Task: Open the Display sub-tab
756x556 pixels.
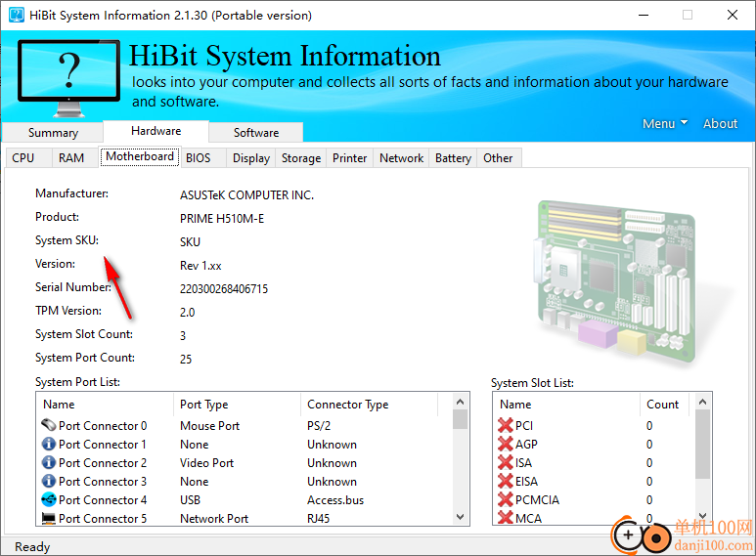Action: tap(251, 158)
